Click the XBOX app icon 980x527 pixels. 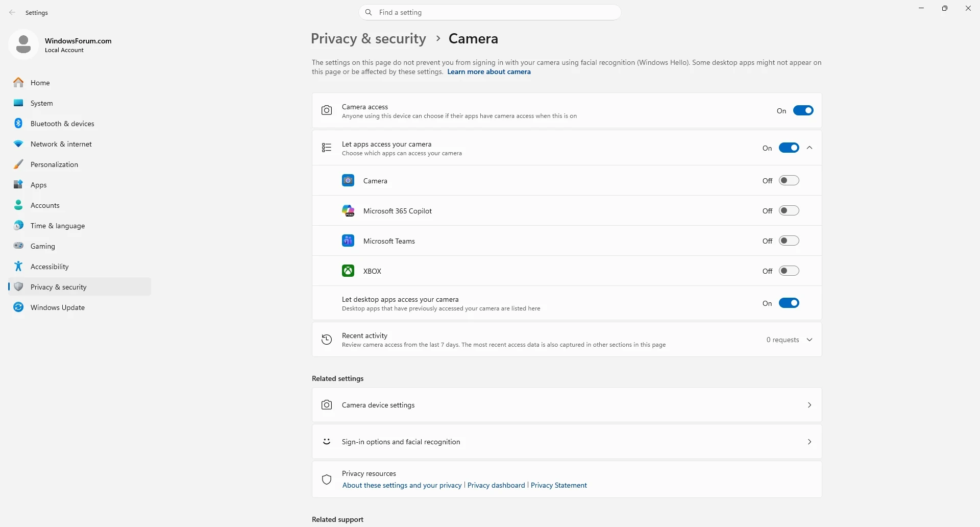coord(348,271)
